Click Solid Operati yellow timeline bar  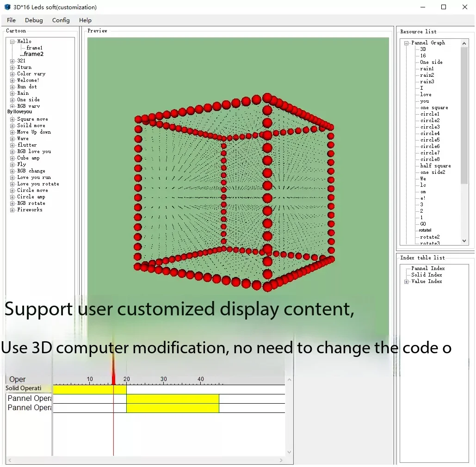pyautogui.click(x=90, y=390)
